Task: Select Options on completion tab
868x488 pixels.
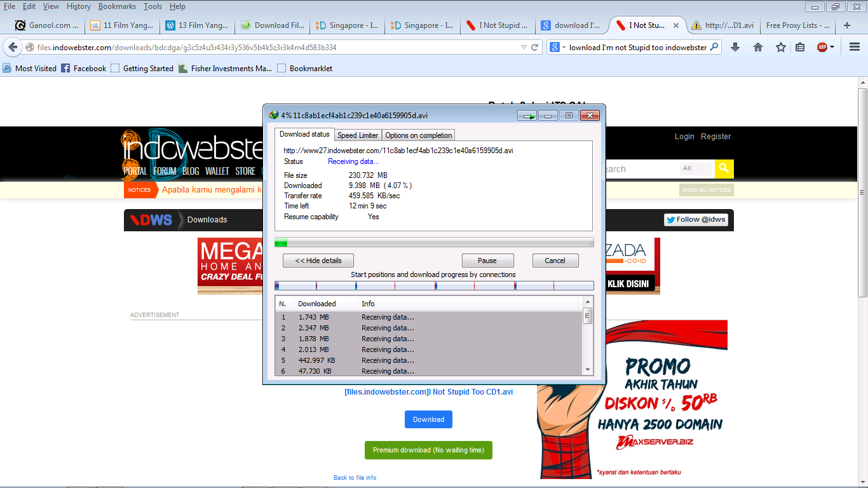Action: 419,135
